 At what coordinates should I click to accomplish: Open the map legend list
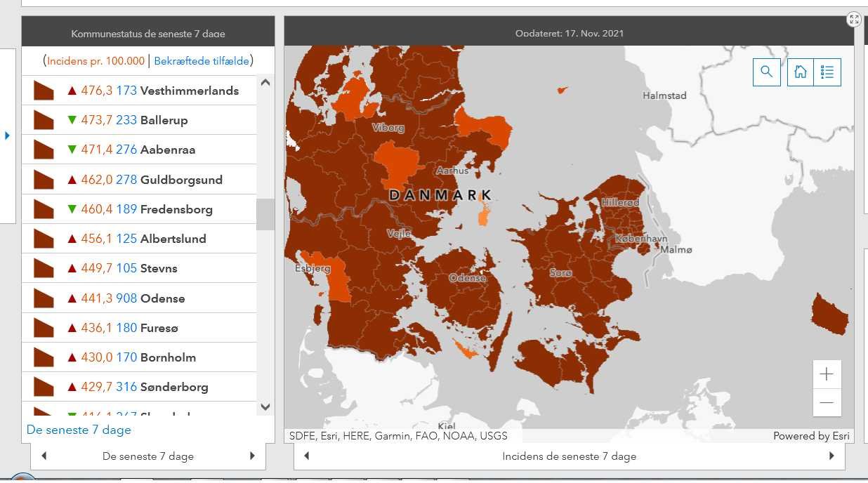(x=827, y=72)
